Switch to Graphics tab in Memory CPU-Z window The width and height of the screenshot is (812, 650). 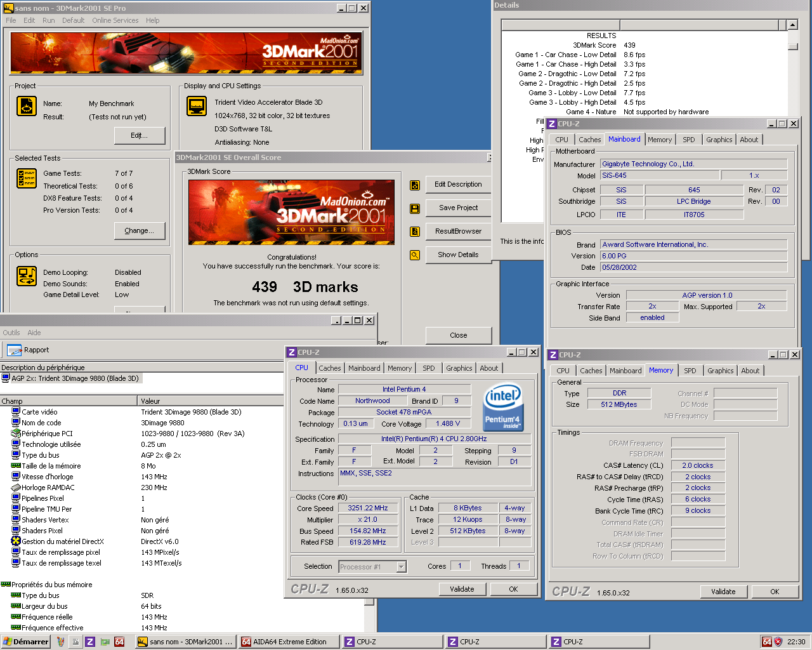tap(721, 371)
